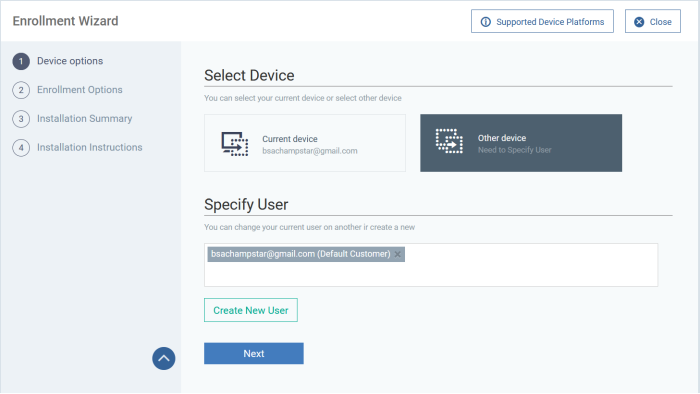Click the Current device monitor icon
The height and width of the screenshot is (394, 700).
coord(235,144)
